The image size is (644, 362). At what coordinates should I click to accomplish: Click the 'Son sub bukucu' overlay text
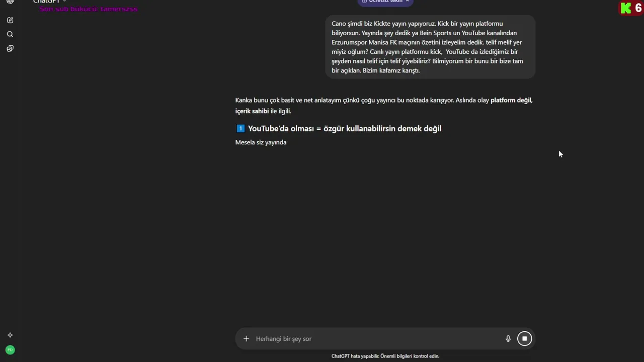pyautogui.click(x=89, y=9)
